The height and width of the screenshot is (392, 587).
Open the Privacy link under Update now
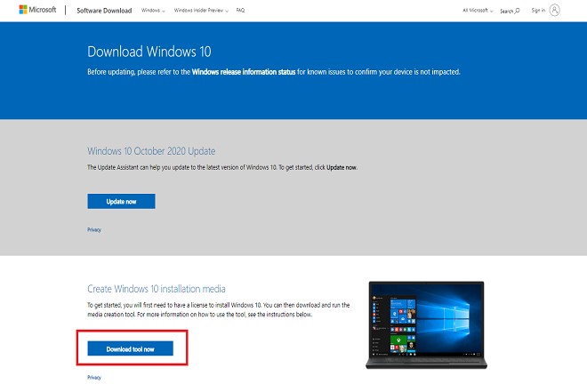(x=94, y=229)
